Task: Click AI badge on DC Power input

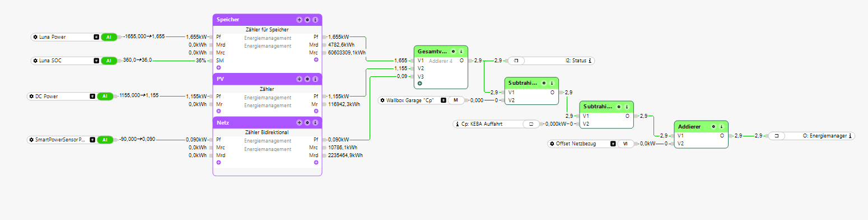Action: 105,96
